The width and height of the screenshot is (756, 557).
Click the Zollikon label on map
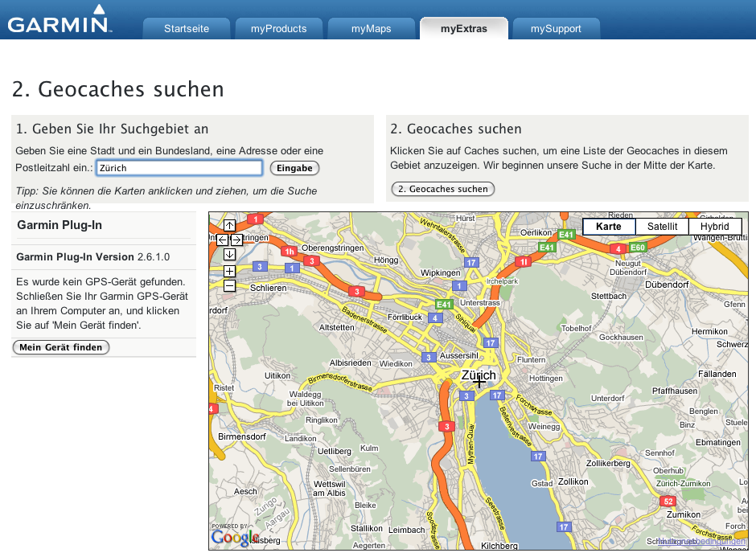click(573, 481)
